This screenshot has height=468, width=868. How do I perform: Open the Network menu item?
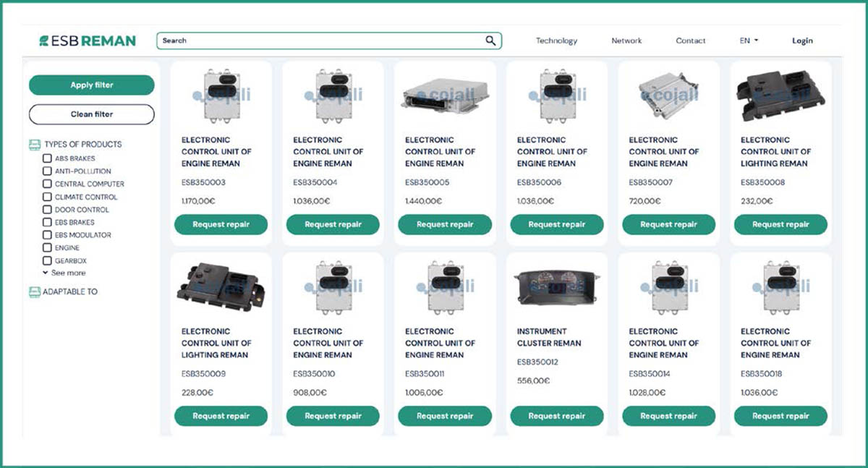(626, 41)
